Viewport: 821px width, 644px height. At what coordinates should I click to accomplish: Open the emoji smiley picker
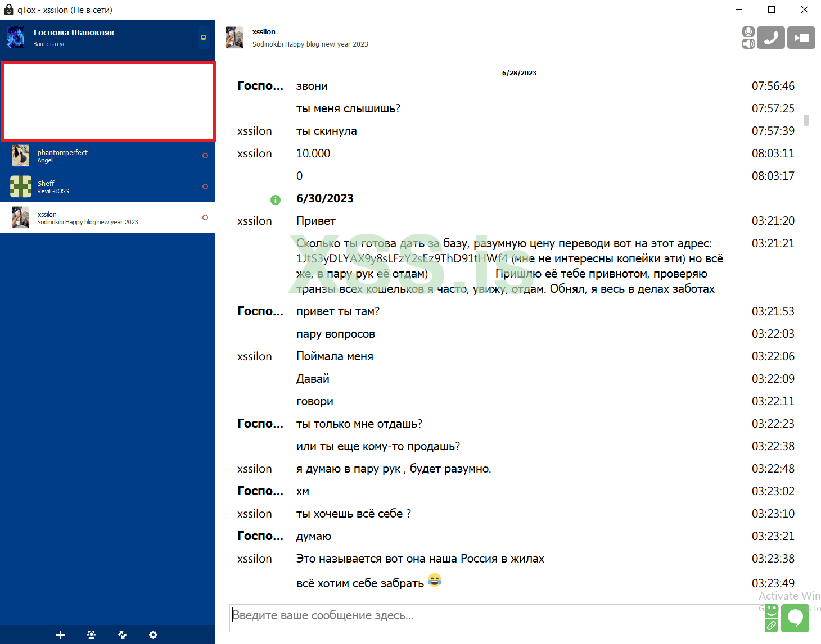pos(772,611)
